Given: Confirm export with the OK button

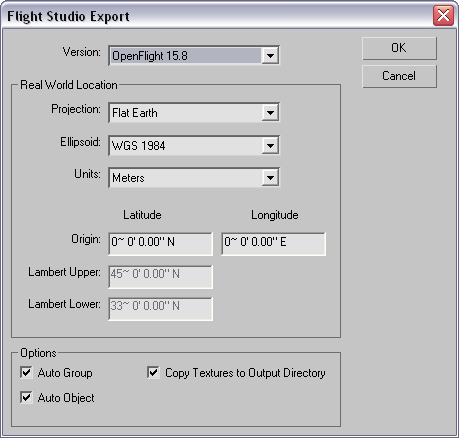Looking at the screenshot, I should point(399,48).
